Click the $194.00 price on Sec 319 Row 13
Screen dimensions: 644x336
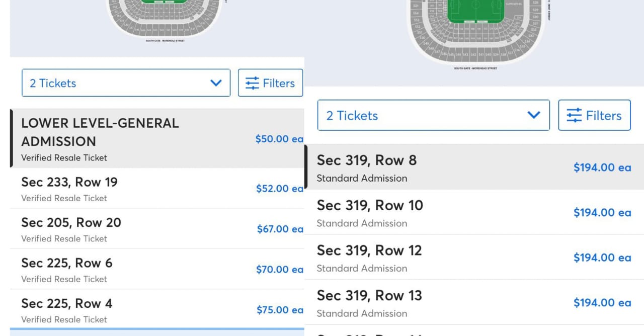[602, 303]
